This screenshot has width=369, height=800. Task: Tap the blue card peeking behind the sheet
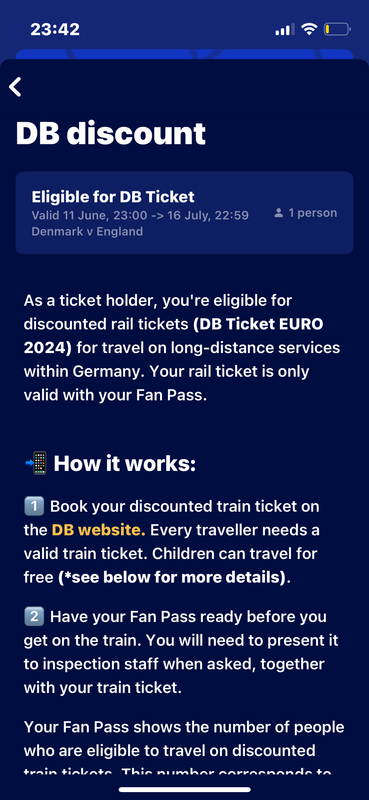[184, 55]
